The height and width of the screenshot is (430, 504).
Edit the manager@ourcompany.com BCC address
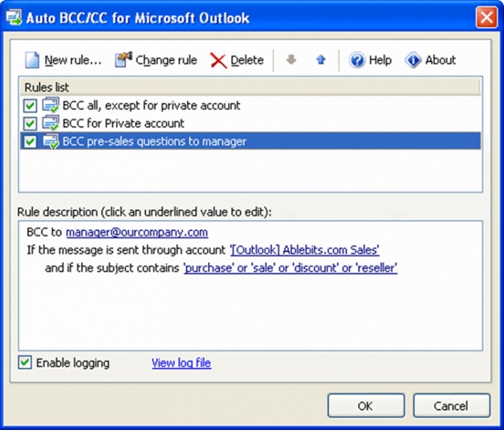point(136,233)
